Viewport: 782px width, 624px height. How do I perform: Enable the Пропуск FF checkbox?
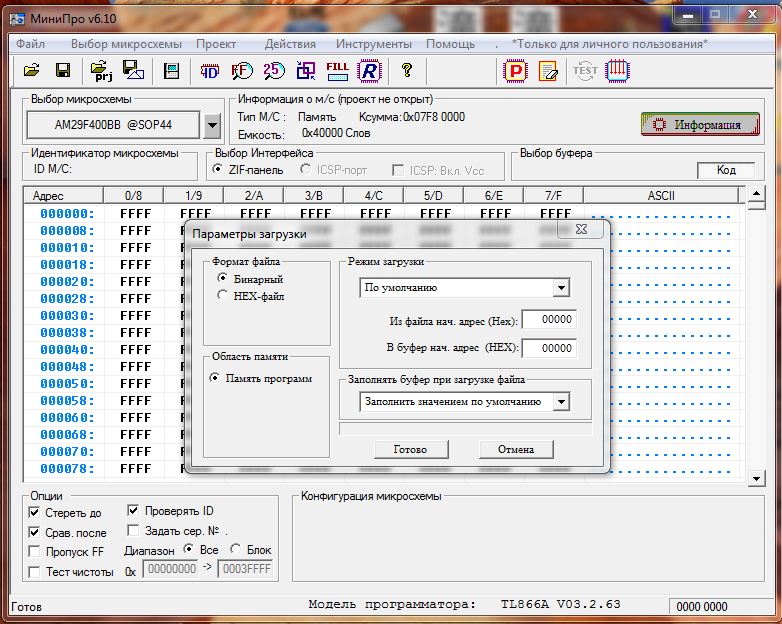coord(35,552)
